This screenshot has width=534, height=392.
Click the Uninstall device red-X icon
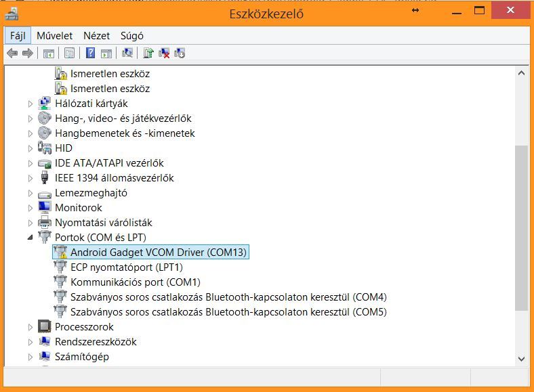click(164, 53)
